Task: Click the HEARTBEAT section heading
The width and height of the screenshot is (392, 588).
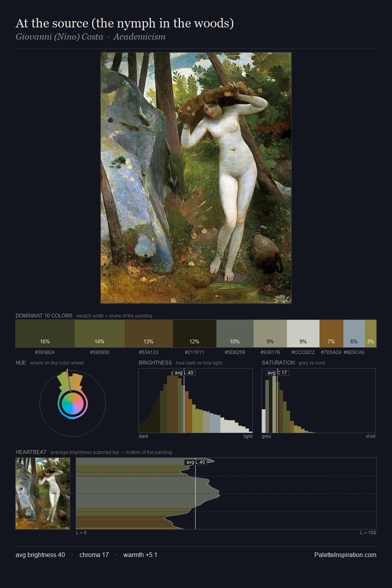Action: pyautogui.click(x=31, y=452)
